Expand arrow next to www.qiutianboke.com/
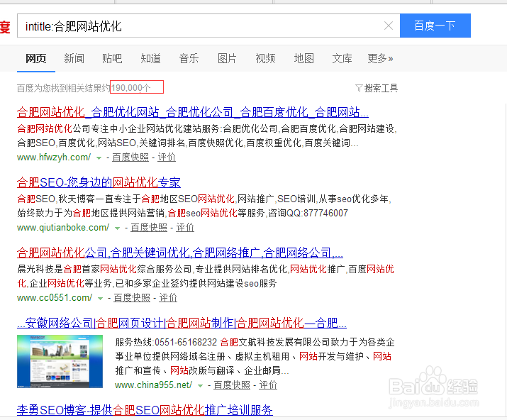 click(118, 228)
